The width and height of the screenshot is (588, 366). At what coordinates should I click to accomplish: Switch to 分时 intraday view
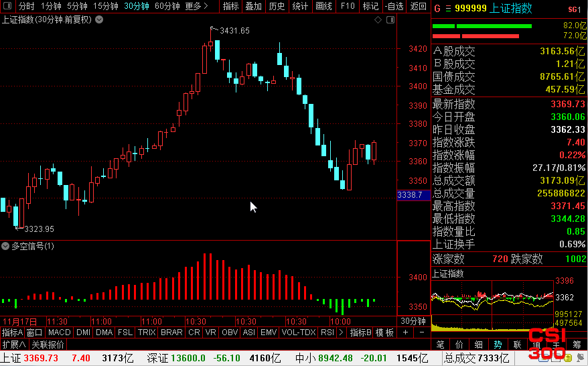26,7
